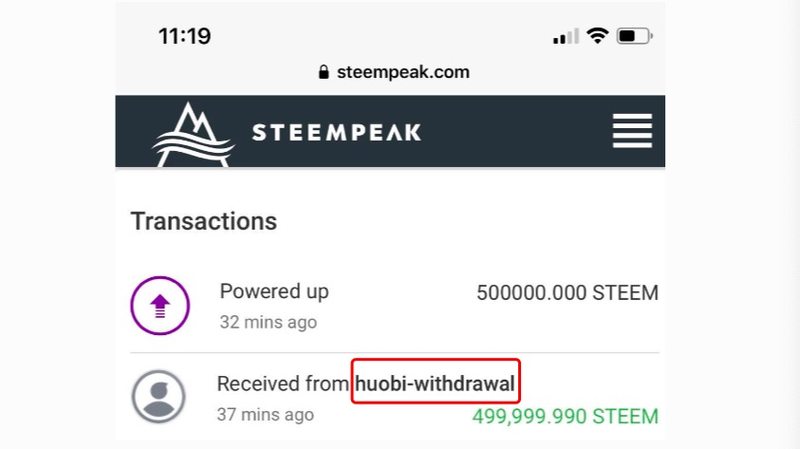
Task: Open the hamburger navigation menu
Action: point(632,131)
